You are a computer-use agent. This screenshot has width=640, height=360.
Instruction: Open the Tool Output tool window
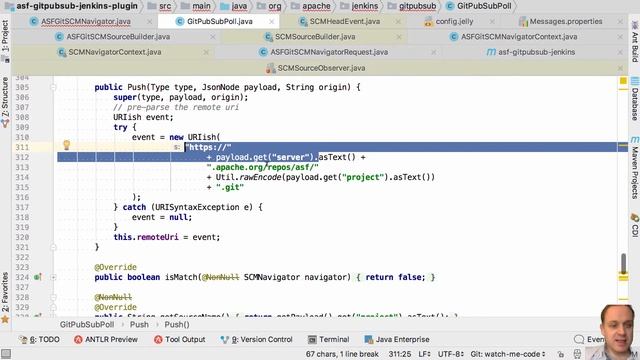(x=180, y=340)
